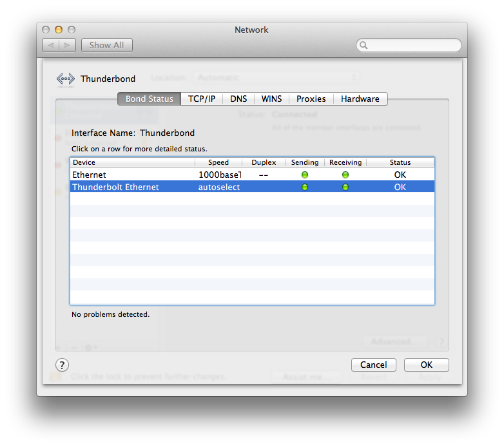504x447 pixels.
Task: Click the Show All button
Action: tap(107, 45)
